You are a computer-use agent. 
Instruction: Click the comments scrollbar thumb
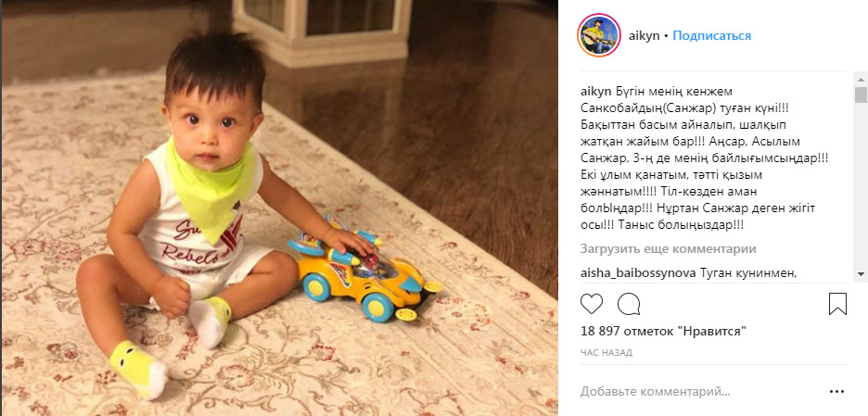click(861, 95)
